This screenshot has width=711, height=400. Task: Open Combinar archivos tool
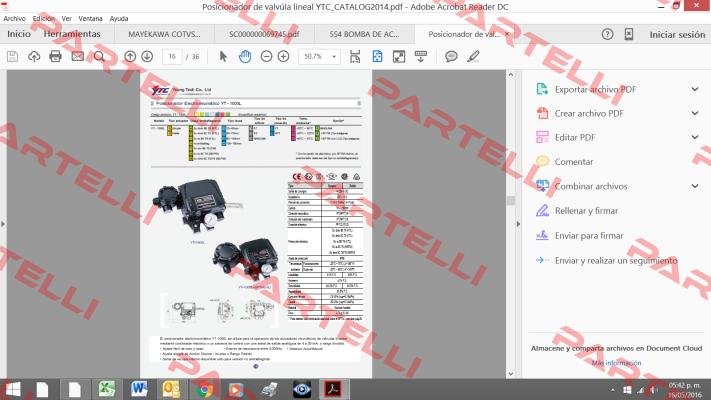pyautogui.click(x=591, y=186)
